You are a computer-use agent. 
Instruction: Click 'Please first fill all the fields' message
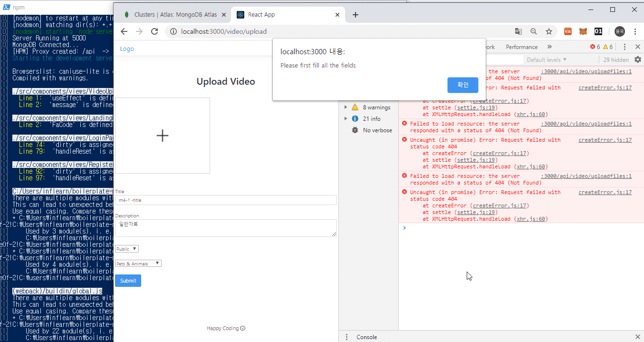click(318, 66)
